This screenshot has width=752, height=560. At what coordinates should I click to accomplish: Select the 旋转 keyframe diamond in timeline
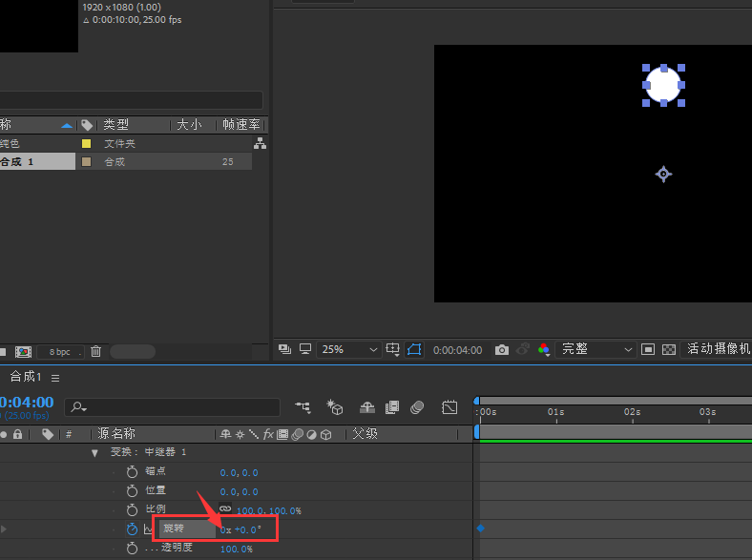click(481, 529)
